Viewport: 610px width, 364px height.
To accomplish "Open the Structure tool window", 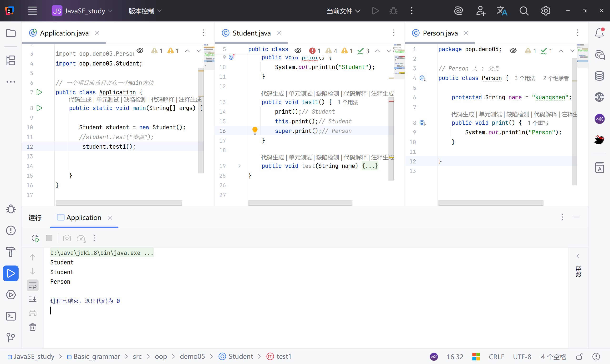I will [x=11, y=60].
